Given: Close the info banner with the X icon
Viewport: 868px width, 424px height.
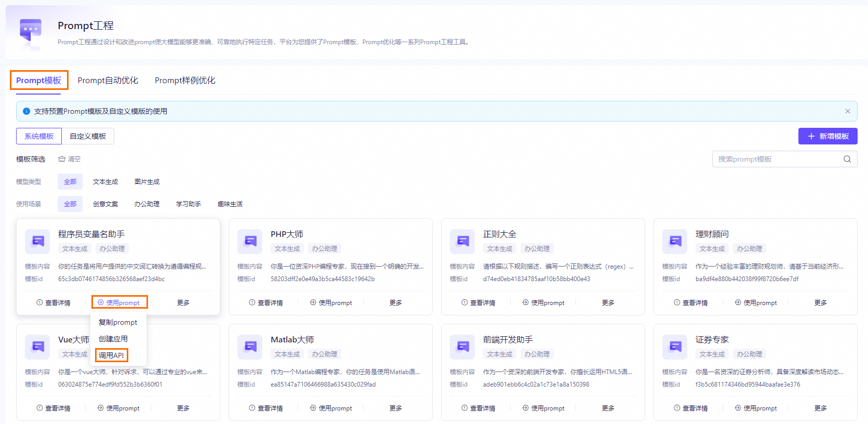Looking at the screenshot, I should (847, 111).
